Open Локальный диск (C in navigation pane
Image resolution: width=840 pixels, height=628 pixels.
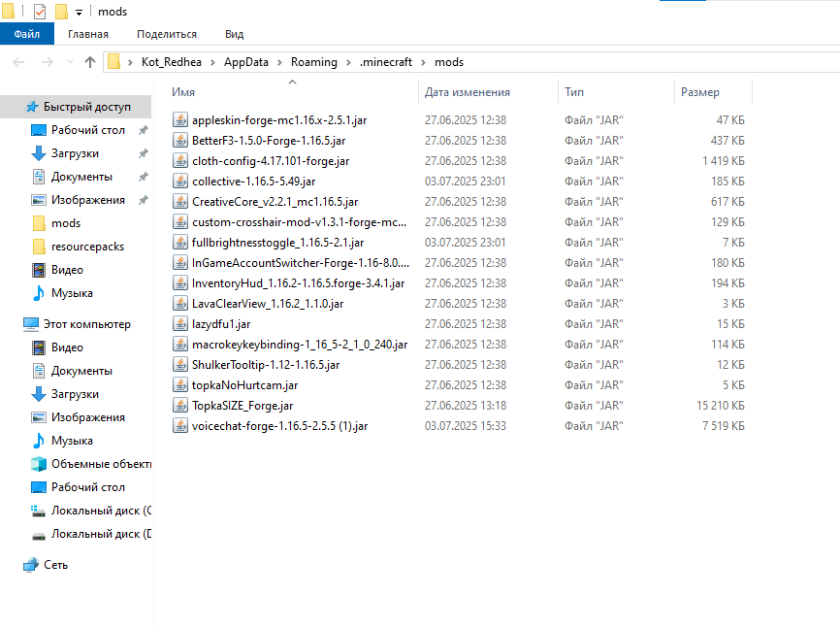(101, 511)
